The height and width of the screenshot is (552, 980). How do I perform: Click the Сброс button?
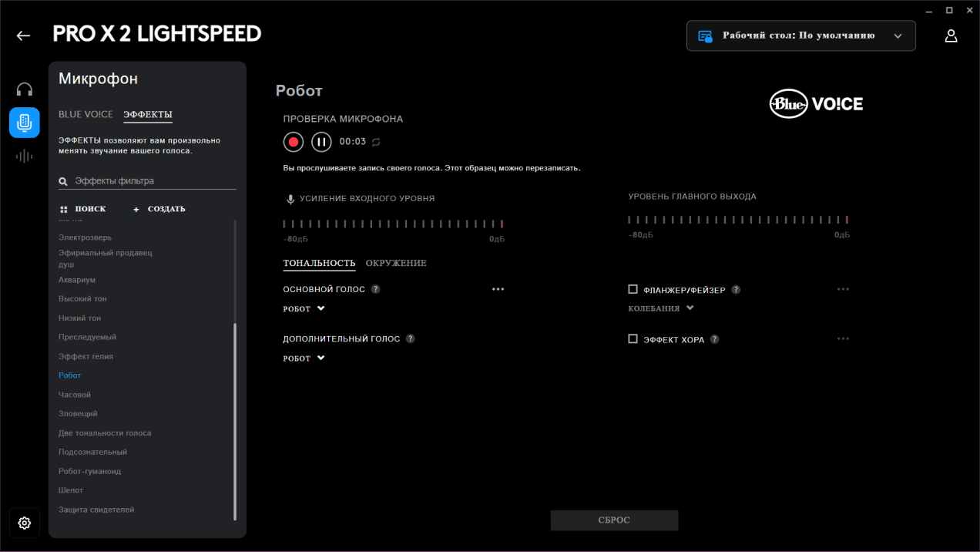coord(614,520)
